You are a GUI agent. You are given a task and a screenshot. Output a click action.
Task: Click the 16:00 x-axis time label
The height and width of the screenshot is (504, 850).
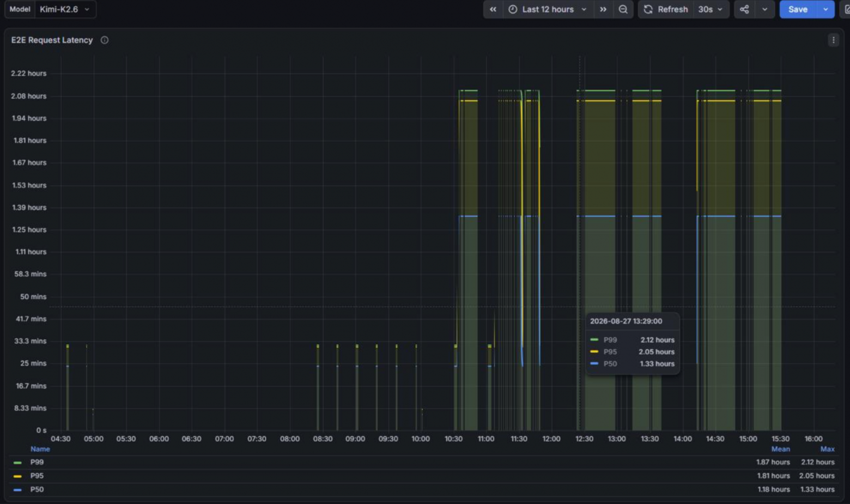click(813, 439)
